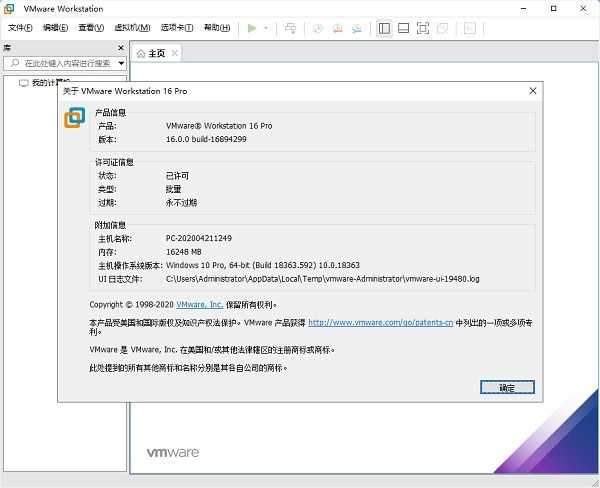The height and width of the screenshot is (488, 600).
Task: Close the 库 library panel
Action: (x=121, y=48)
